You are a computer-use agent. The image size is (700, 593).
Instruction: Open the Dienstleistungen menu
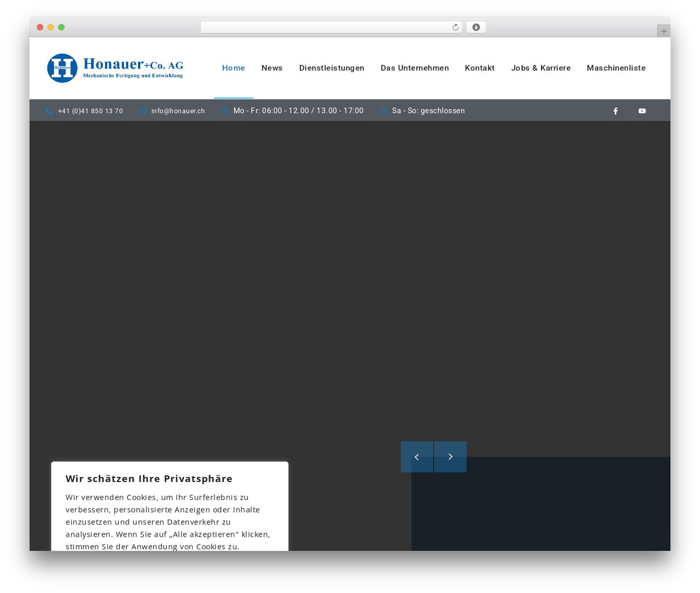pyautogui.click(x=331, y=68)
